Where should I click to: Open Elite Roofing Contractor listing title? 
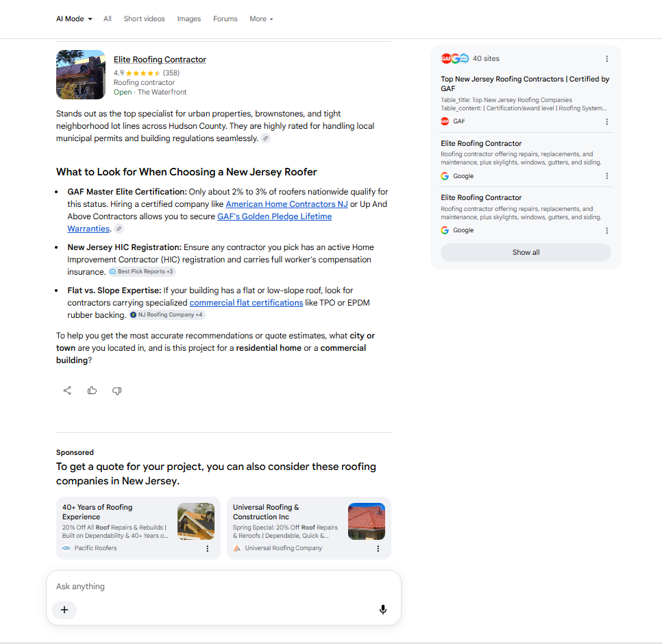160,60
